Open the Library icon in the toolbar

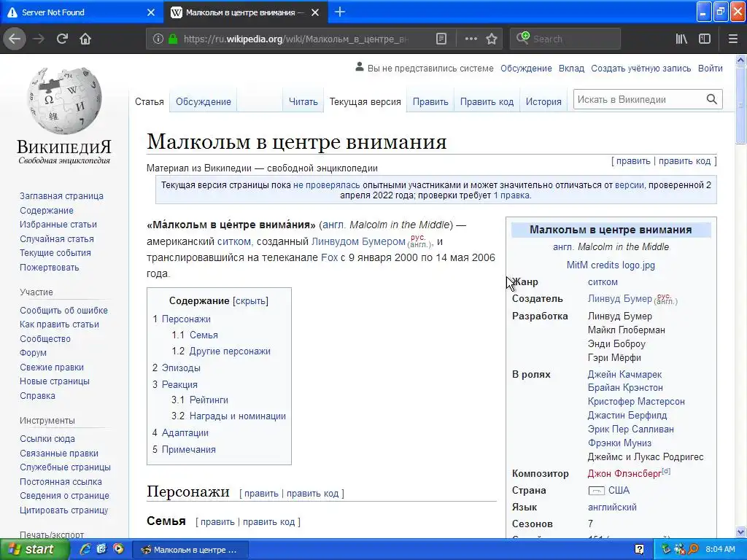tap(681, 39)
